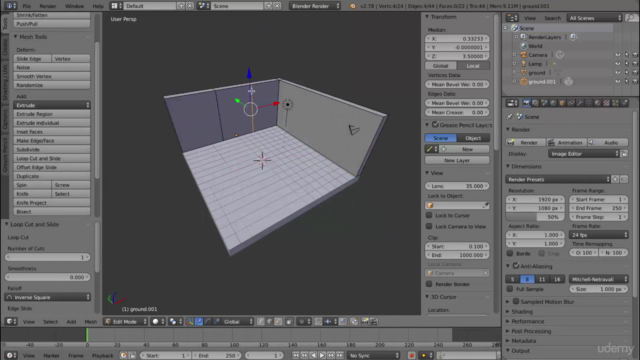Click the World icon in outliner
This screenshot has width=640, height=360.
[x=524, y=46]
